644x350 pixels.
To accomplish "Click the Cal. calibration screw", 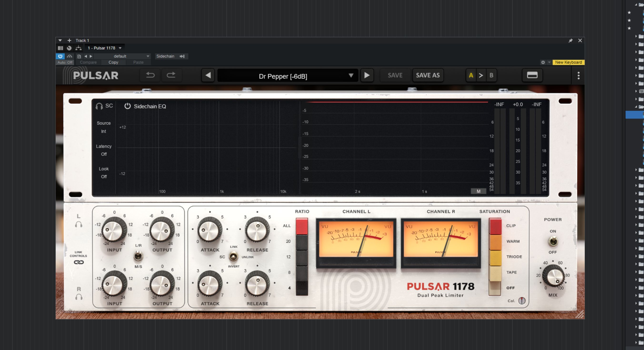I will point(522,301).
